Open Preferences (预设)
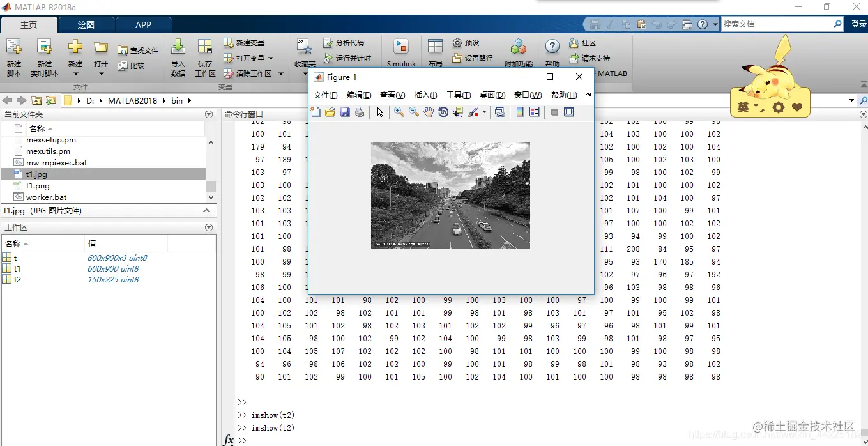Image resolution: width=868 pixels, height=446 pixels. [x=466, y=43]
